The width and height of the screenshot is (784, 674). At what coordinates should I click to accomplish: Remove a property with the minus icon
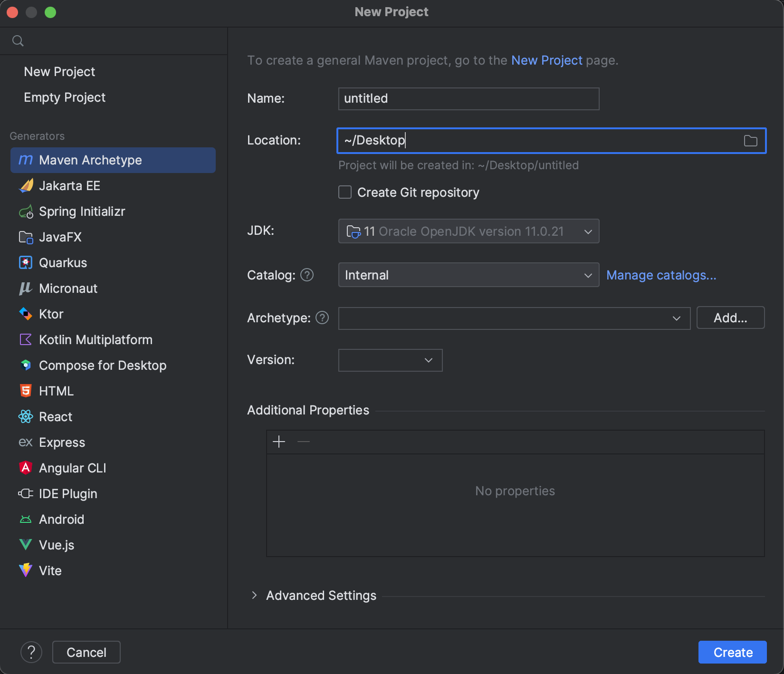click(x=304, y=442)
